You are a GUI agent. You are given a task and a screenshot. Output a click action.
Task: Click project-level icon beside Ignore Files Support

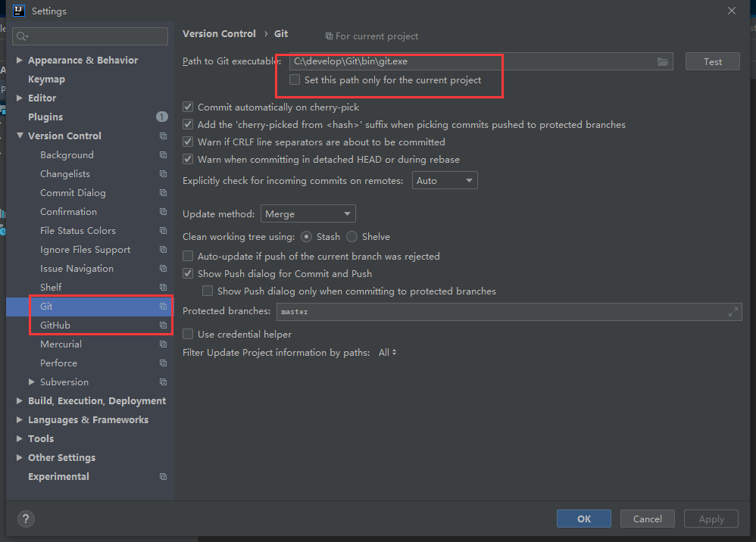click(x=164, y=250)
